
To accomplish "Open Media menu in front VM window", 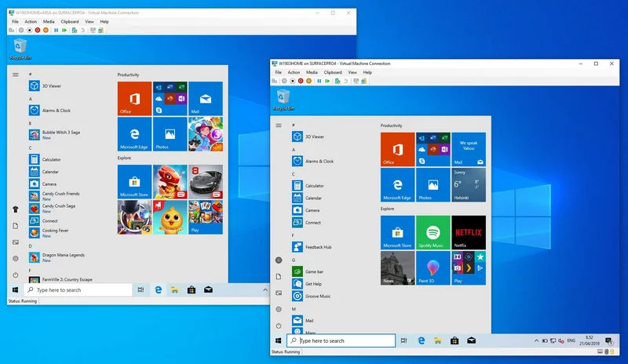I will 312,72.
